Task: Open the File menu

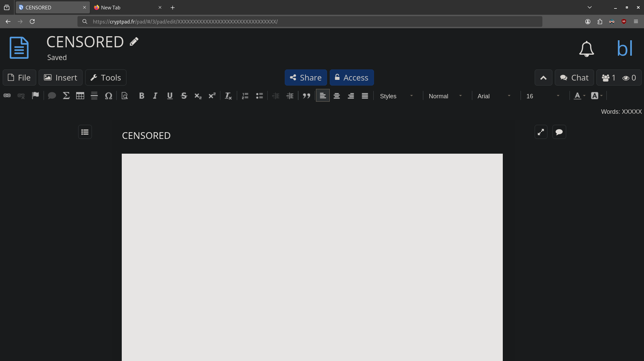Action: click(19, 78)
